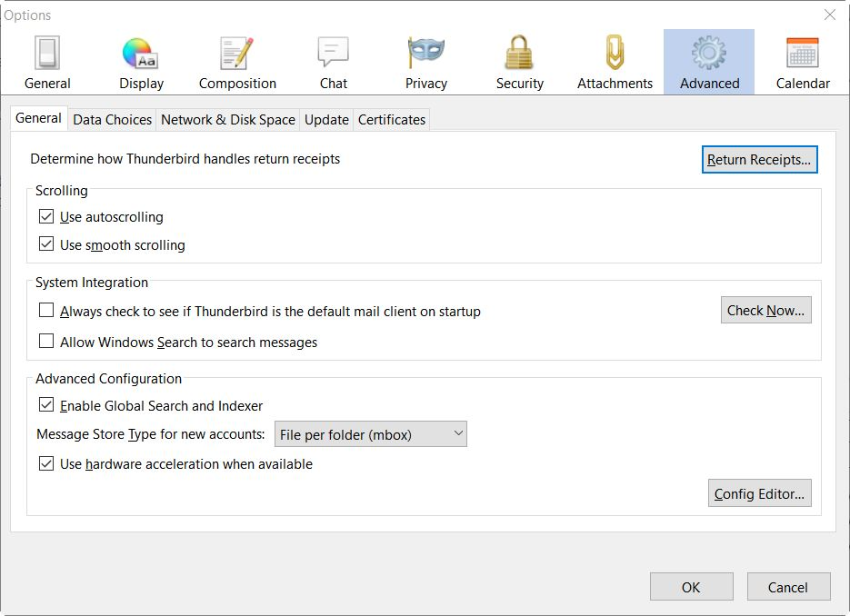Viewport: 850px width, 616px height.
Task: Open the Chat speech bubble icon
Action: [333, 55]
